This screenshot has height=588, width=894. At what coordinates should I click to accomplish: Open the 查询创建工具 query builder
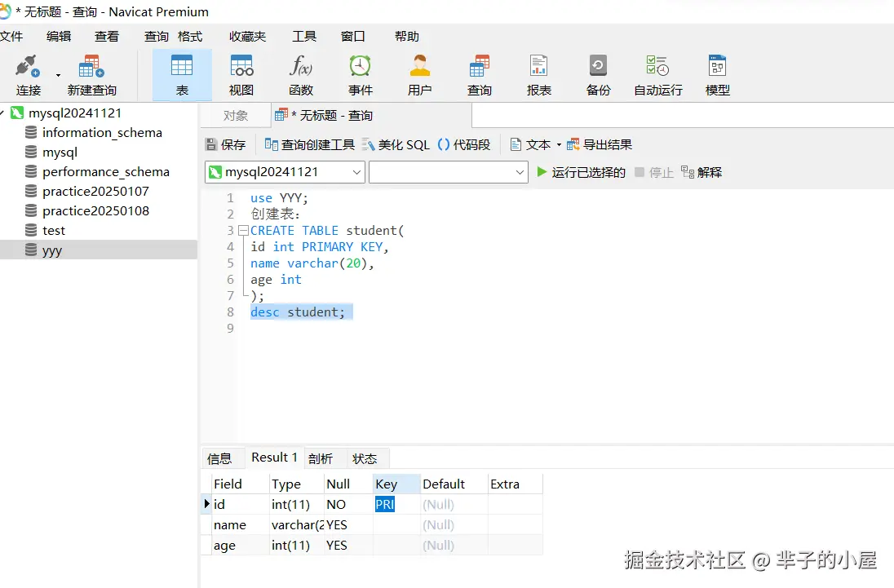310,144
